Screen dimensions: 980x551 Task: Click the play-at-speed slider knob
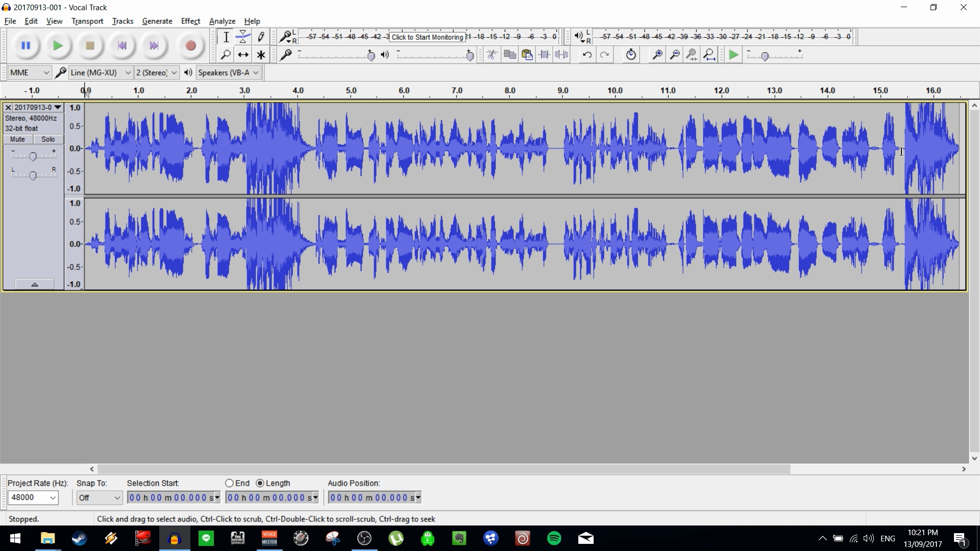click(765, 56)
